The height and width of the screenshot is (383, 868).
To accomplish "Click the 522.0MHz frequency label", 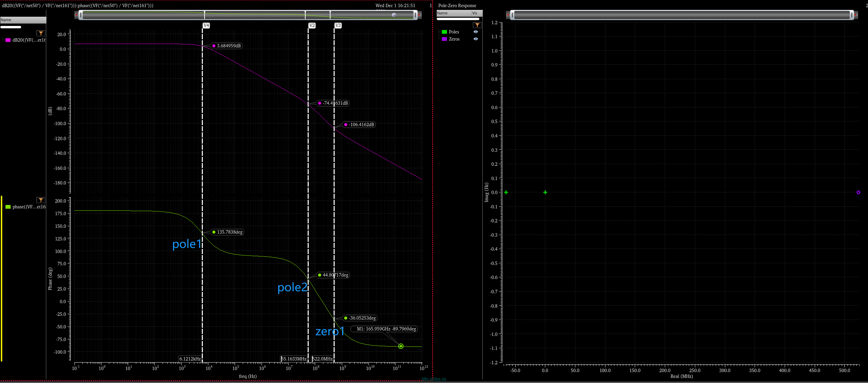I will click(x=322, y=359).
